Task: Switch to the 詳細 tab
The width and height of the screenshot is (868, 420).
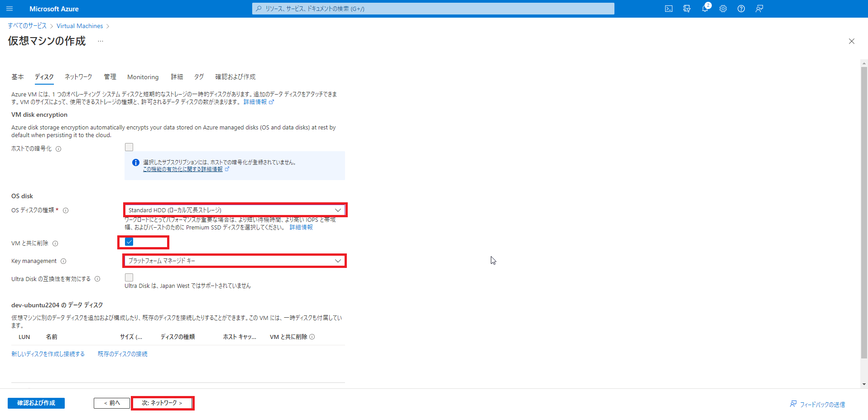Action: pyautogui.click(x=177, y=77)
